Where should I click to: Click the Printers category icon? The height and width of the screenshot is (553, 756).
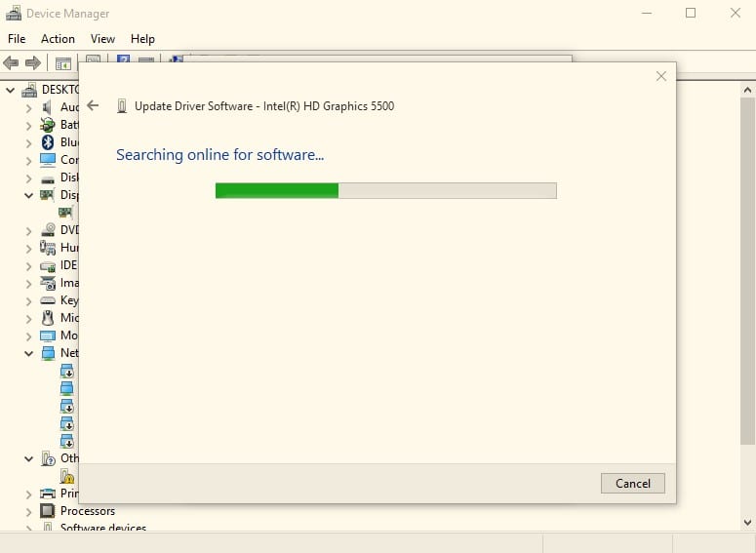pyautogui.click(x=48, y=494)
